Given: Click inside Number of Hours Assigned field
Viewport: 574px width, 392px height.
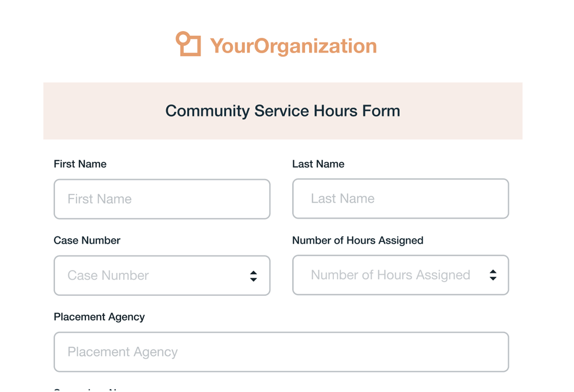Looking at the screenshot, I should click(401, 275).
